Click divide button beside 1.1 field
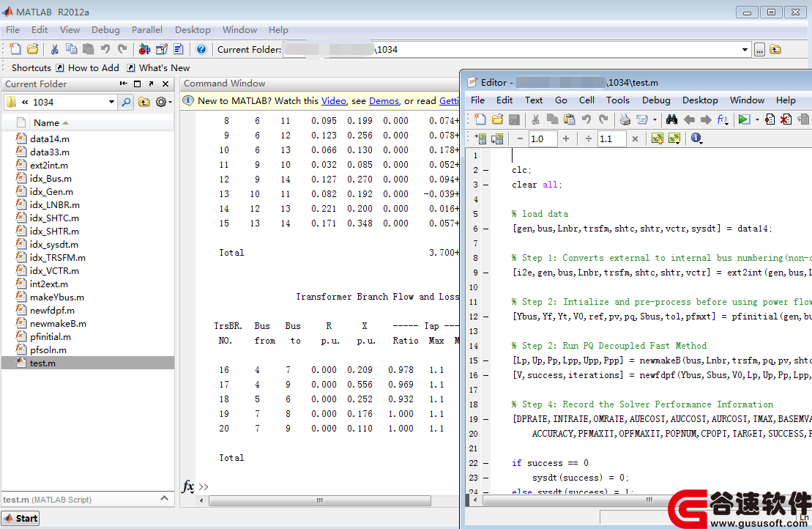The width and height of the screenshot is (812, 529). point(588,139)
